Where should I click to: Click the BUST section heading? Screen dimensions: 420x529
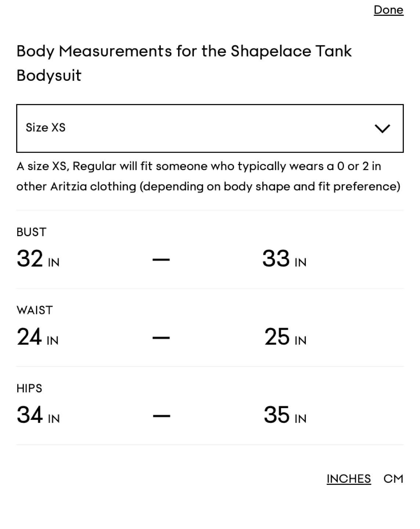pos(31,232)
